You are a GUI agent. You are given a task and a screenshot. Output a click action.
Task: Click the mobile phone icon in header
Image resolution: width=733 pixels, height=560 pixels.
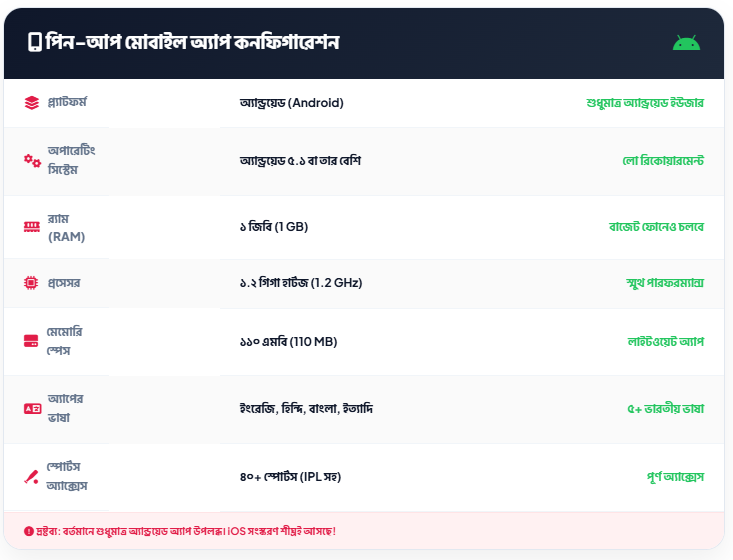click(x=34, y=42)
